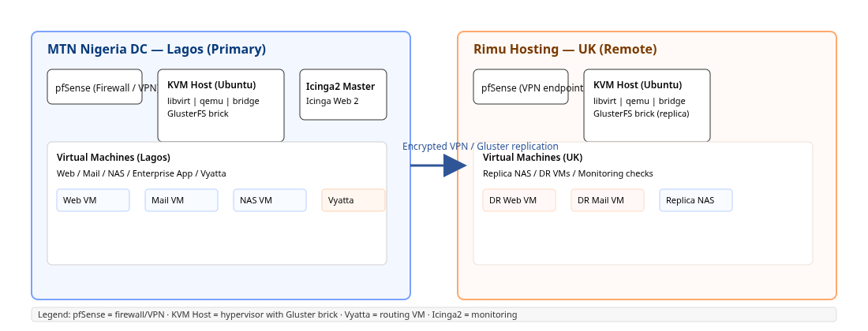Select the Mail VM box in Lagos
Screen dimensions: 868x331
coord(181,200)
